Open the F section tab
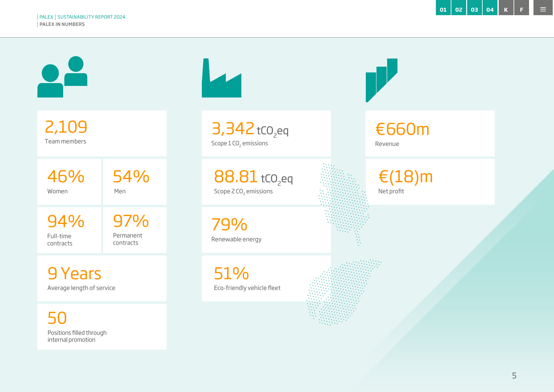The height and width of the screenshot is (392, 554). [x=521, y=8]
